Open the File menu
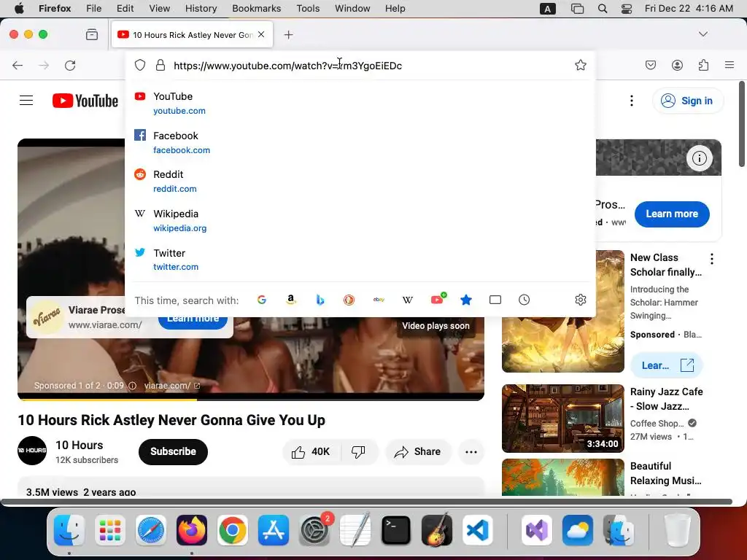The height and width of the screenshot is (560, 747). tap(94, 8)
